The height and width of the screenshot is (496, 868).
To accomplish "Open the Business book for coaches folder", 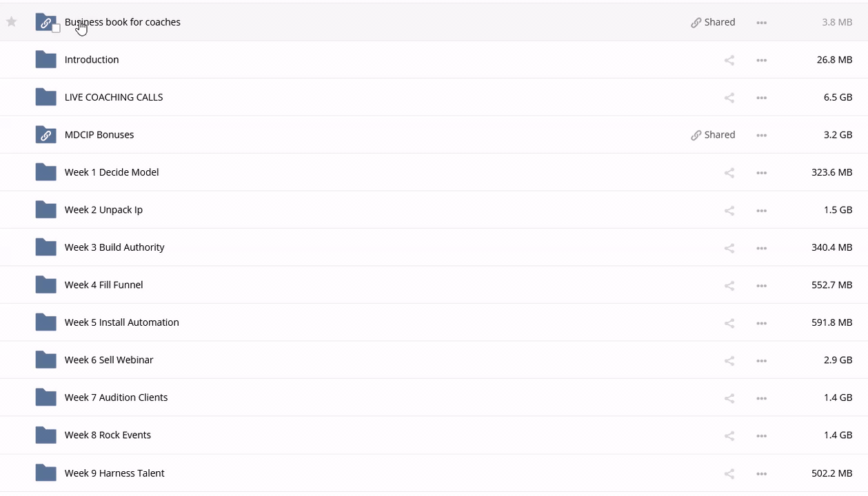I will click(122, 22).
